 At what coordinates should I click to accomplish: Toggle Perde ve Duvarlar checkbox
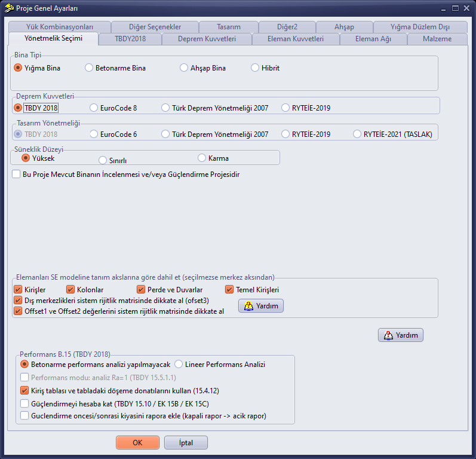click(170, 289)
